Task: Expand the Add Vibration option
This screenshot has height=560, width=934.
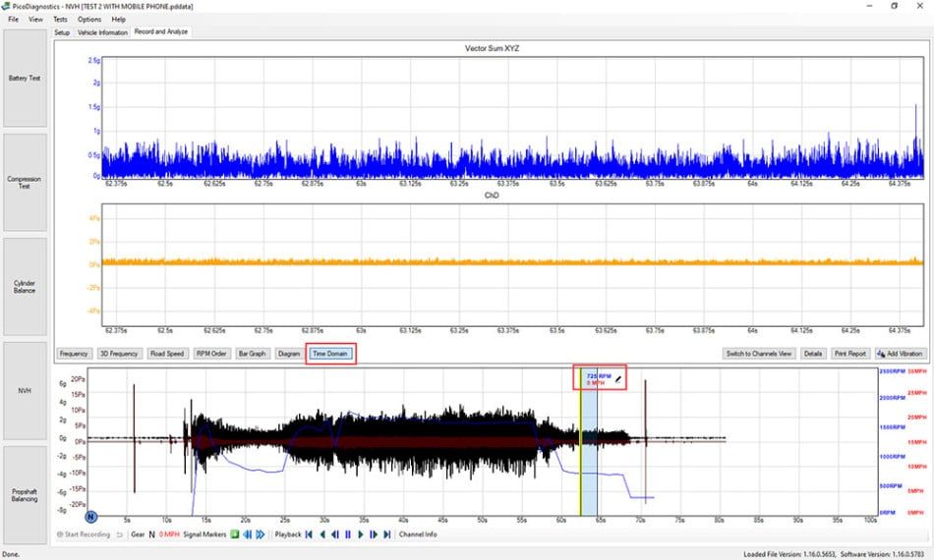Action: pyautogui.click(x=901, y=354)
